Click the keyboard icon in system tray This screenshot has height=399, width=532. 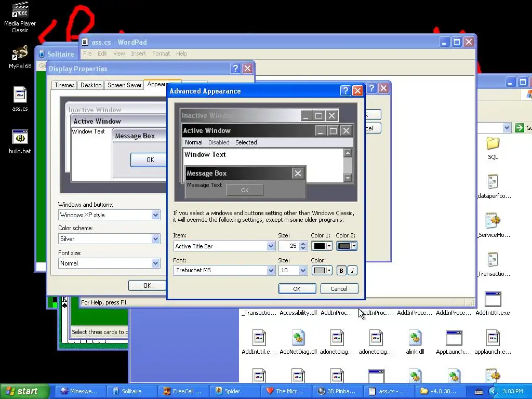tap(478, 392)
